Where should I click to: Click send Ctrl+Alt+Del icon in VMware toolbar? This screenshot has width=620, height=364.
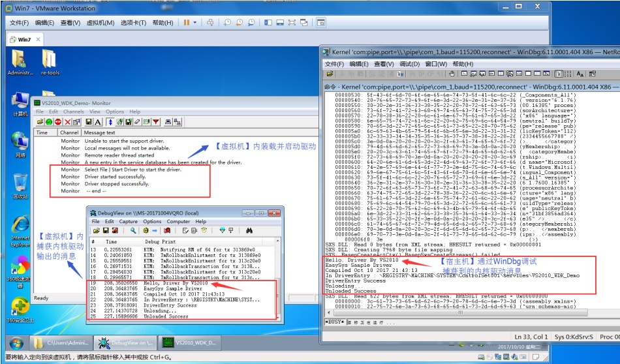point(210,23)
